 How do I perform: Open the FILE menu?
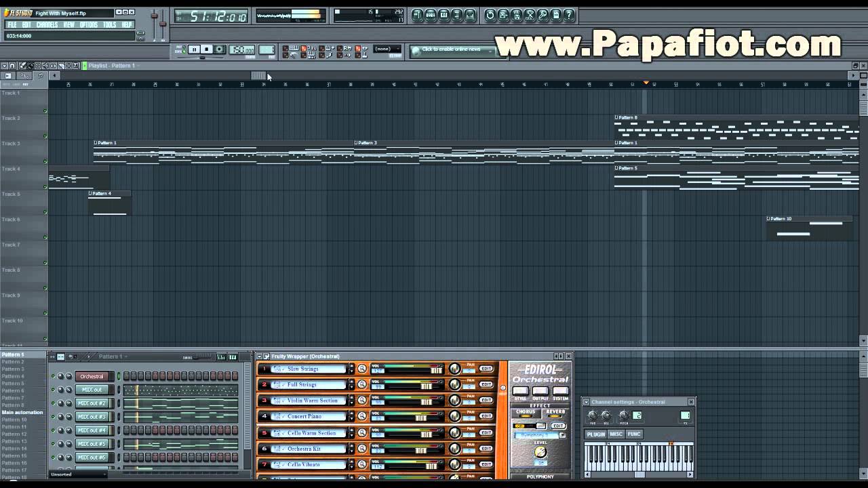pyautogui.click(x=12, y=25)
